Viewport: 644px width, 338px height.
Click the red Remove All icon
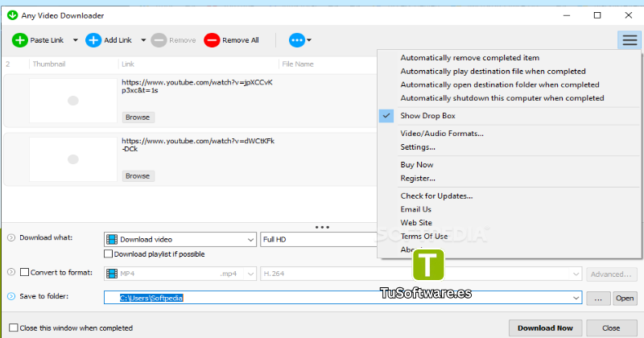[x=212, y=40]
